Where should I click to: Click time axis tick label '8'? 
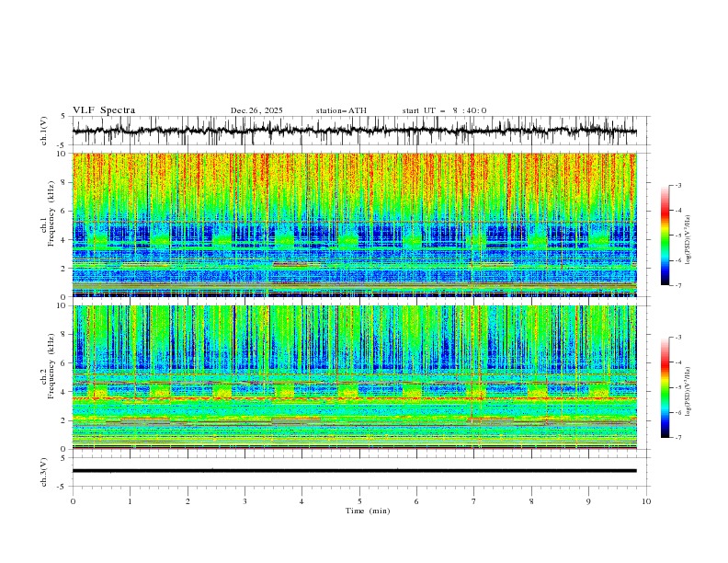click(531, 501)
